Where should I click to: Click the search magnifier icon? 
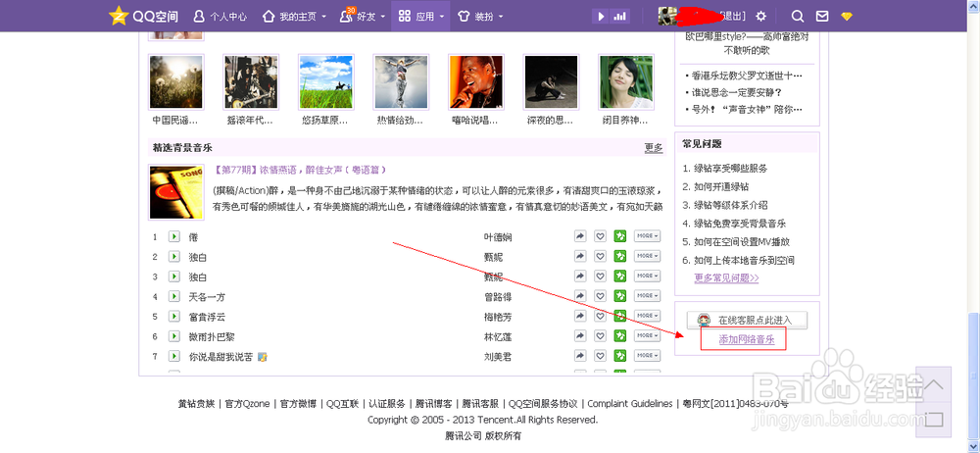(x=798, y=17)
